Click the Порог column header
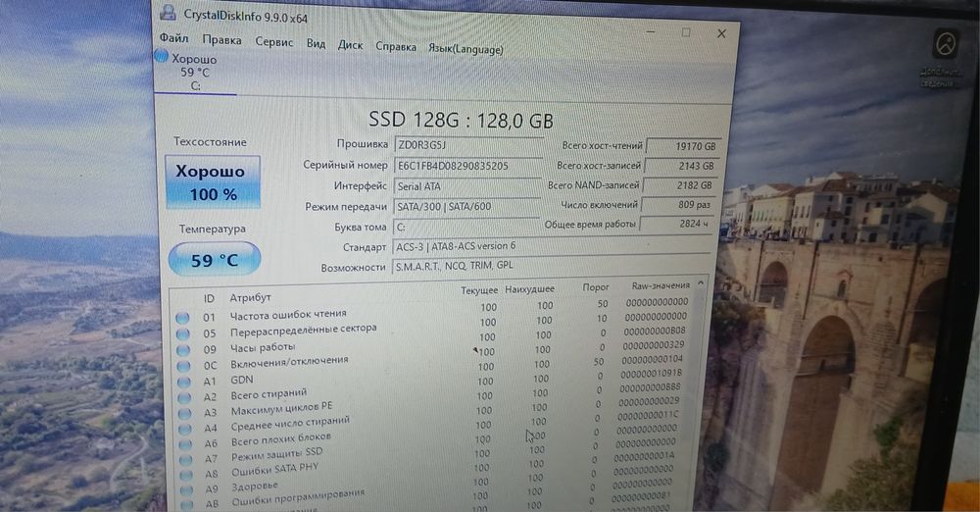The width and height of the screenshot is (980, 512). [595, 286]
